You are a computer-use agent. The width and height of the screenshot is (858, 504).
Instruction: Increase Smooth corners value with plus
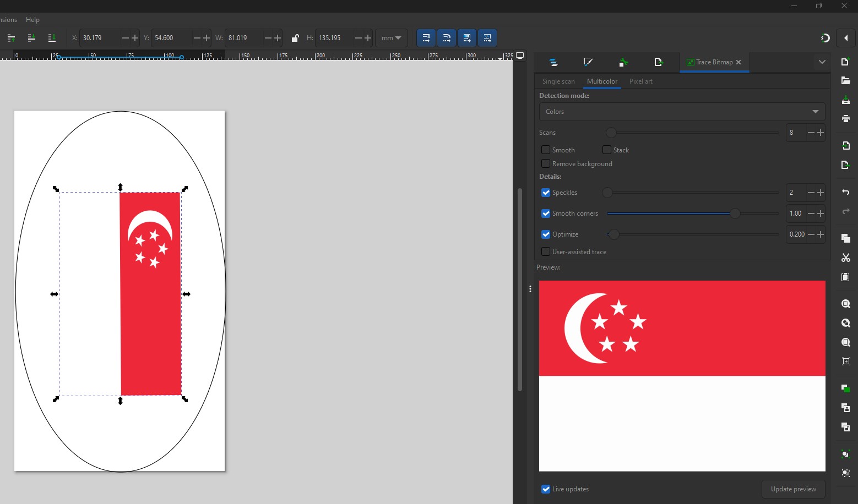click(x=821, y=213)
